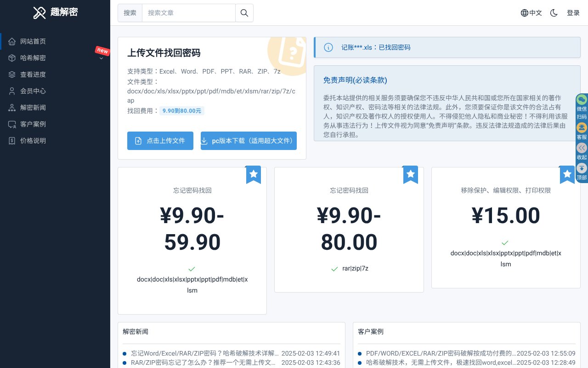Click the search magnifier icon

244,13
